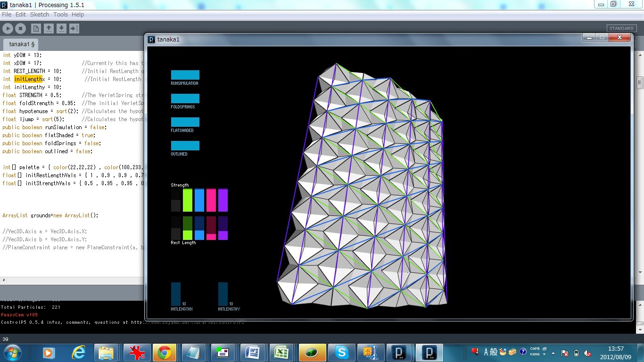Image resolution: width=644 pixels, height=362 pixels.
Task: Adjust the green Strength slider
Action: 187,200
